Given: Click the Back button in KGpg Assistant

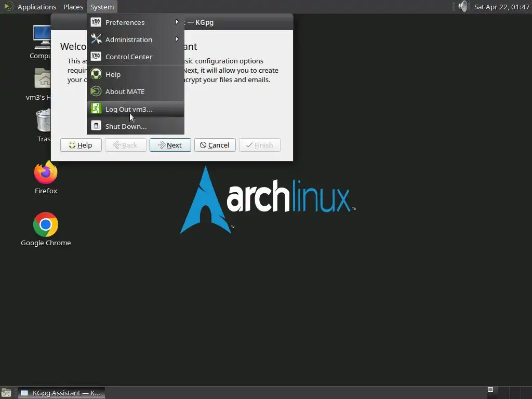Looking at the screenshot, I should coord(126,145).
